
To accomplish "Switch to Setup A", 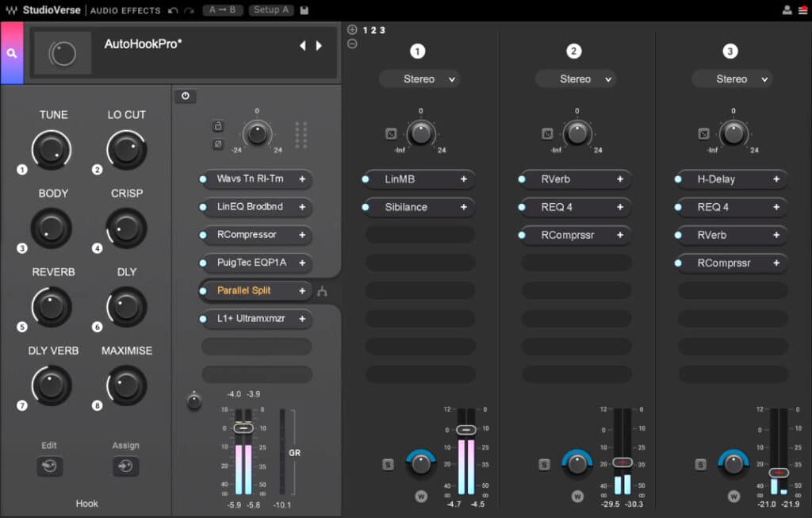I will (270, 10).
